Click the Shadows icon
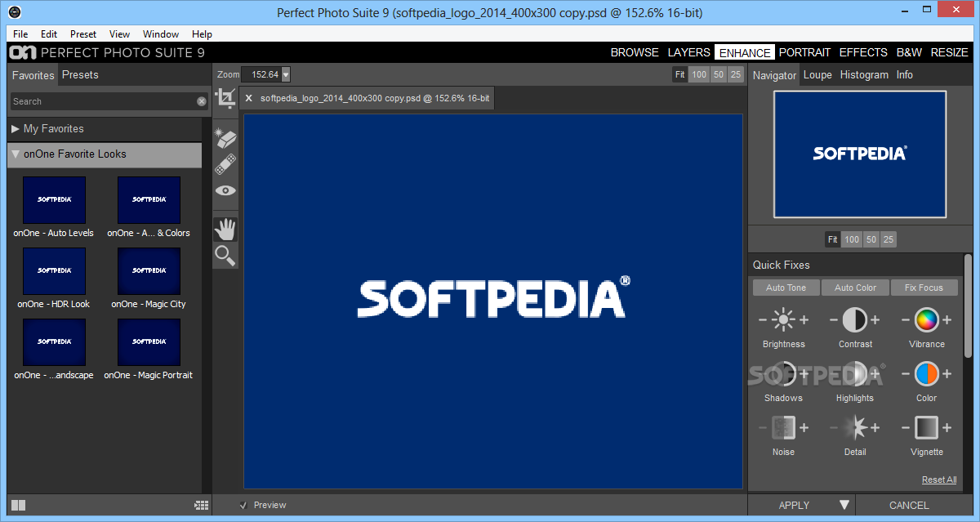The width and height of the screenshot is (980, 522). (x=784, y=373)
